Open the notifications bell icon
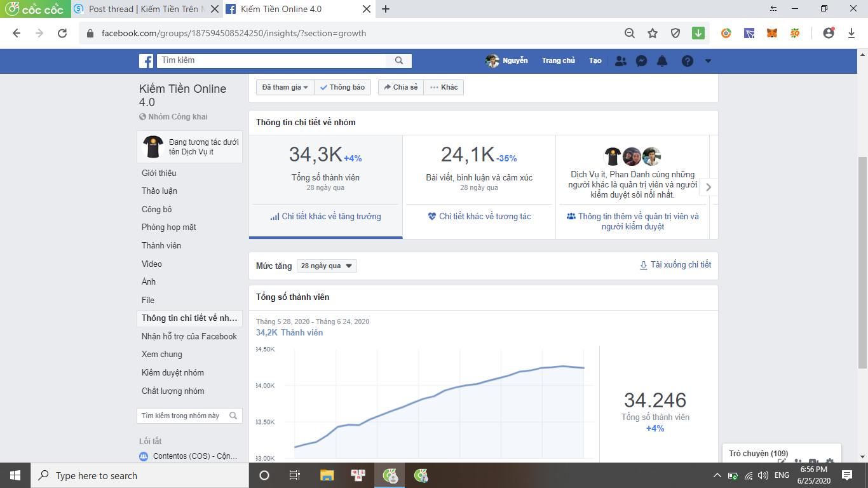Image resolution: width=868 pixels, height=488 pixels. [x=662, y=61]
